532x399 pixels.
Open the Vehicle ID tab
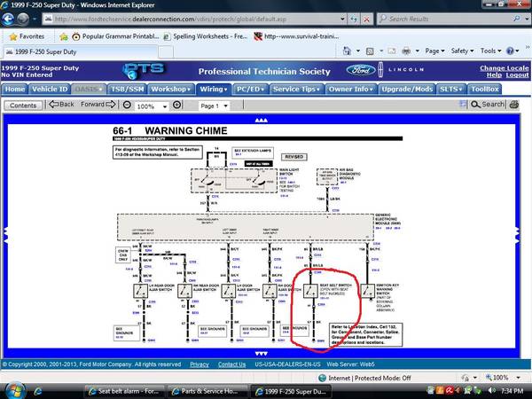(x=50, y=90)
